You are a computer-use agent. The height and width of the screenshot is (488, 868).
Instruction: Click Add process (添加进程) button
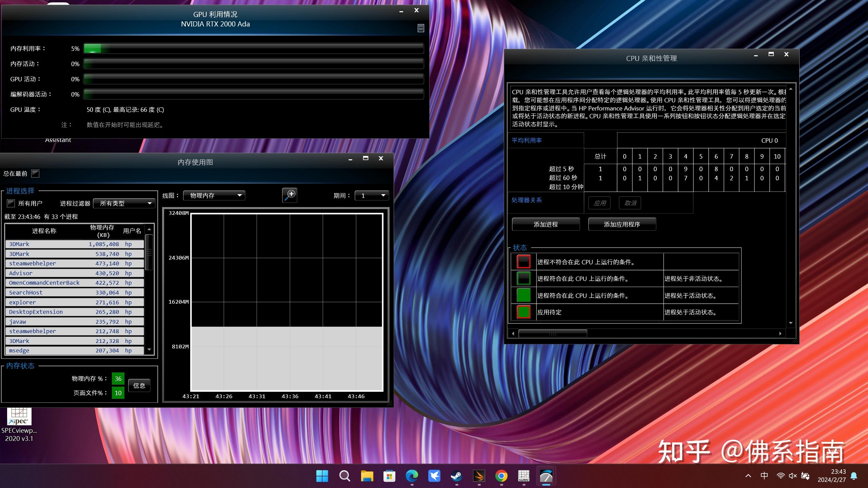point(546,224)
